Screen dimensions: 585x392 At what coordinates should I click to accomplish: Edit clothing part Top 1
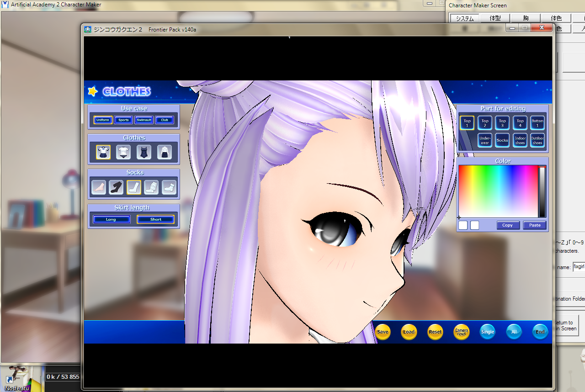[467, 123]
